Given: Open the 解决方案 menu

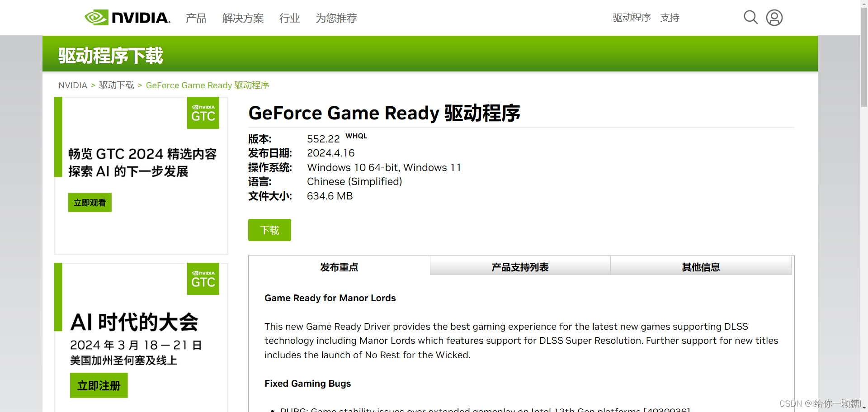Looking at the screenshot, I should pos(243,18).
